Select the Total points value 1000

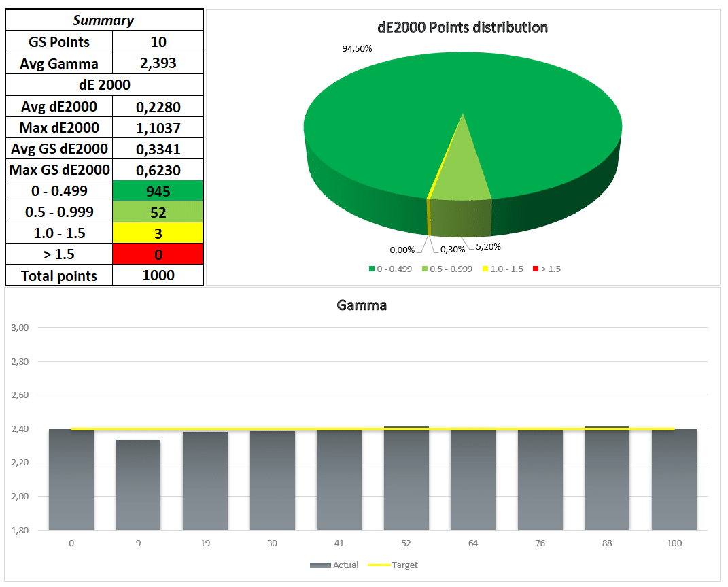158,275
